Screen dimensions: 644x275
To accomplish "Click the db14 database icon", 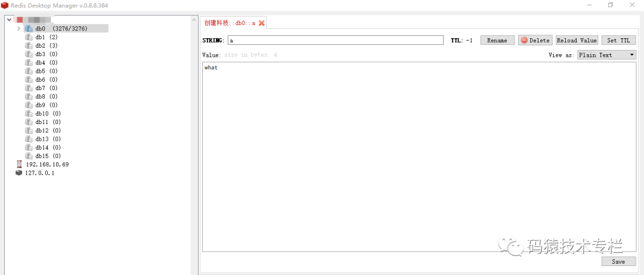I will coord(29,147).
